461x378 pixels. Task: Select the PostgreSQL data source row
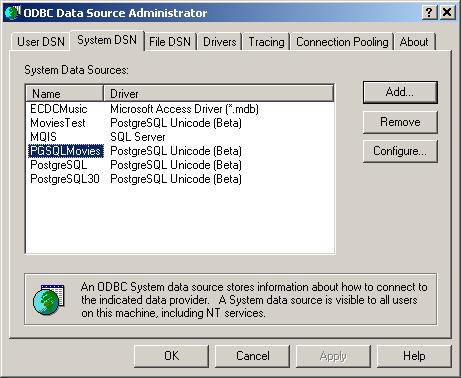click(59, 165)
